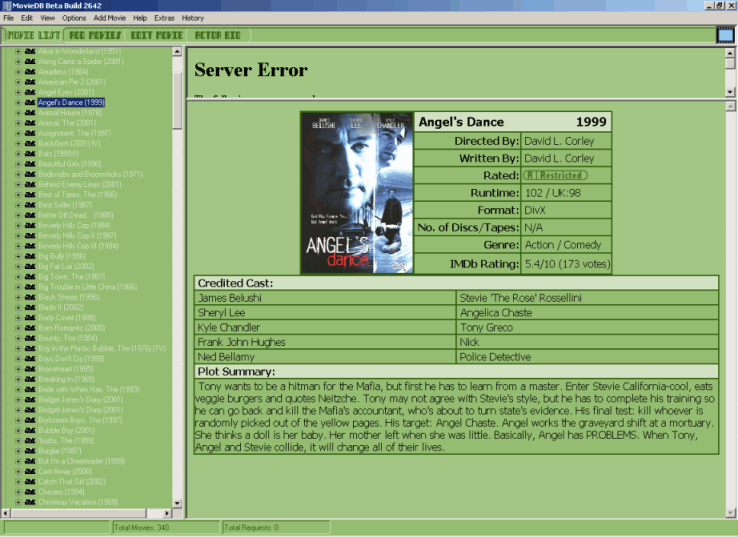The image size is (738, 538).
Task: Click the movie icon beside Christmas Vacation (1989)
Action: click(x=30, y=502)
